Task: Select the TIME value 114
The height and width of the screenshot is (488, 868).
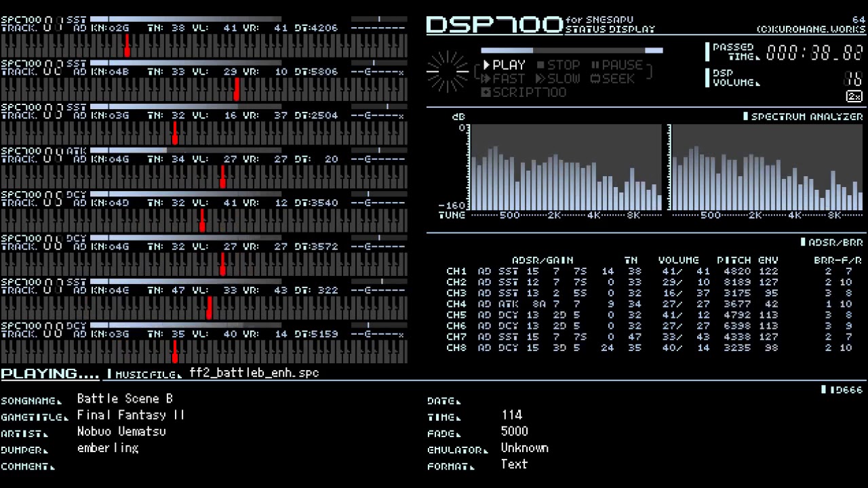Action: point(512,415)
